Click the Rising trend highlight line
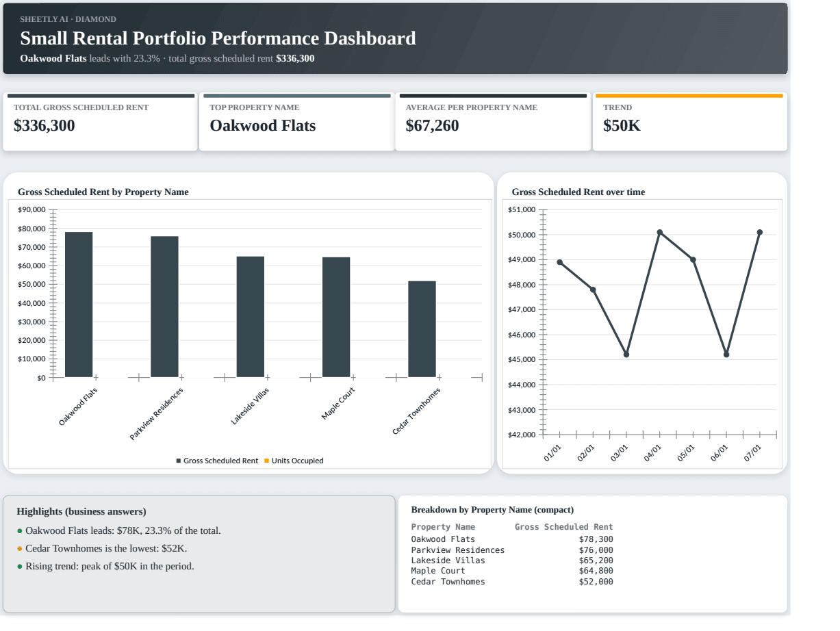The width and height of the screenshot is (840, 631). click(105, 566)
